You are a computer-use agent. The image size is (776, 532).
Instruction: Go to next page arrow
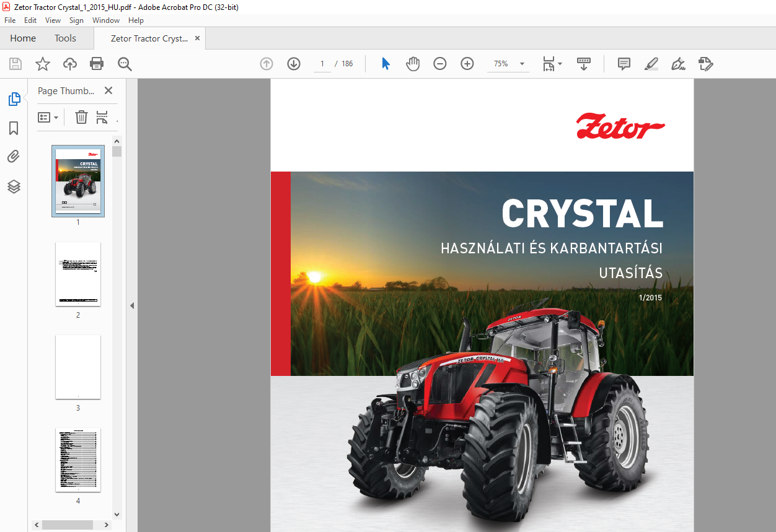(294, 64)
